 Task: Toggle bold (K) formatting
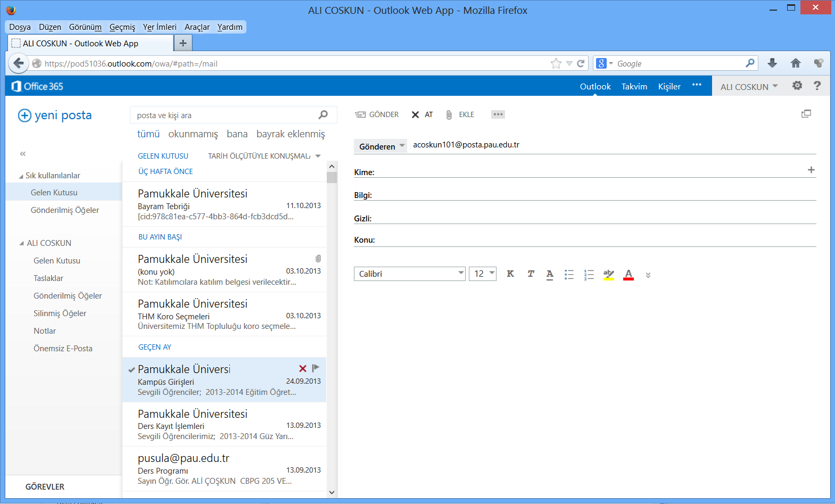tap(510, 274)
